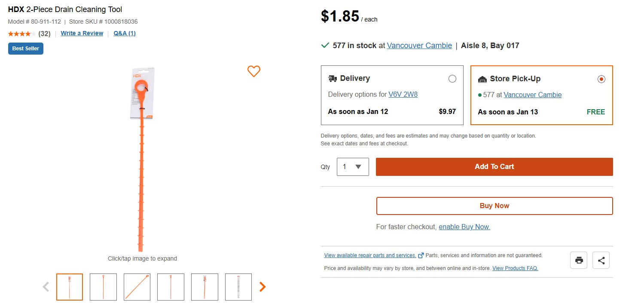Open the Write a Review link
644x304 pixels.
coord(82,33)
